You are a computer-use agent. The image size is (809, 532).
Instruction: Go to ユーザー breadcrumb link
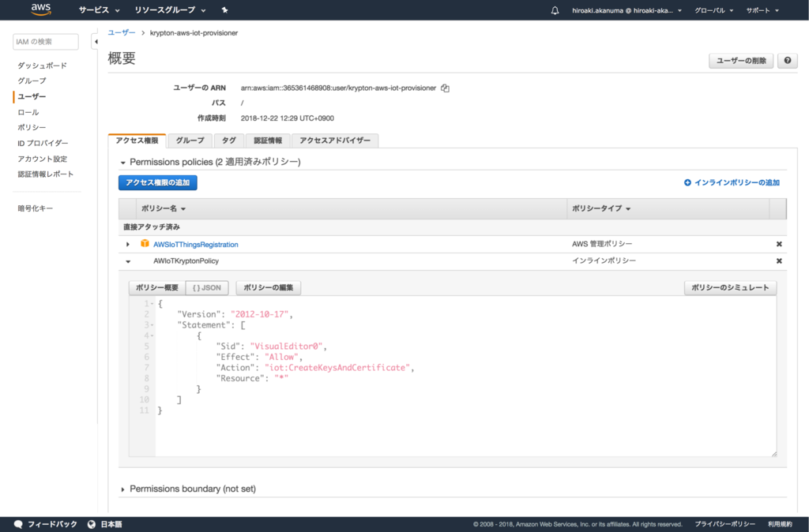click(x=122, y=32)
